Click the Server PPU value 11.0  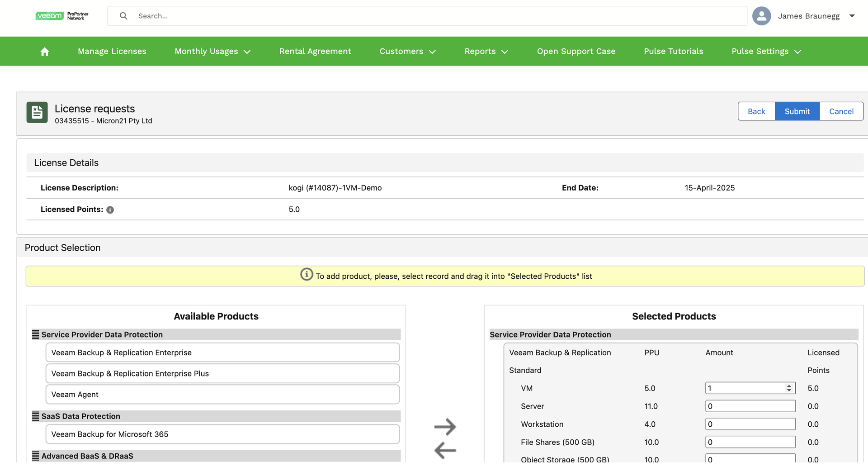pos(651,406)
